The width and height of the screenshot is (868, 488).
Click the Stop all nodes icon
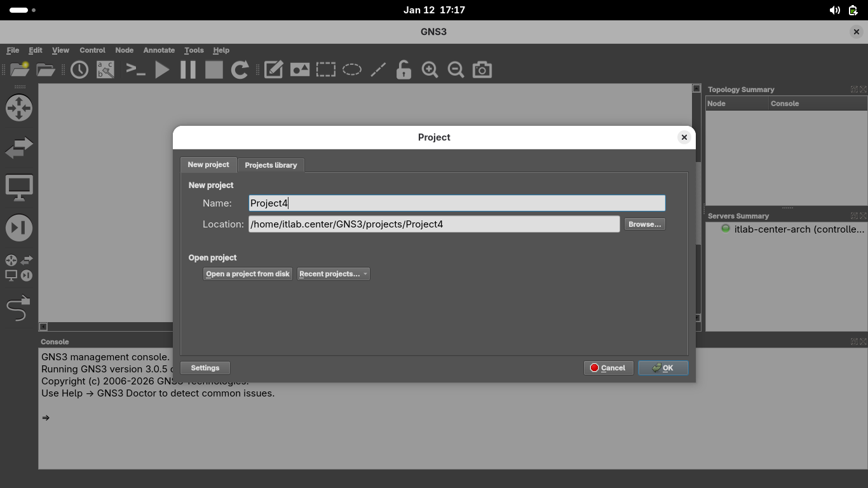point(214,70)
